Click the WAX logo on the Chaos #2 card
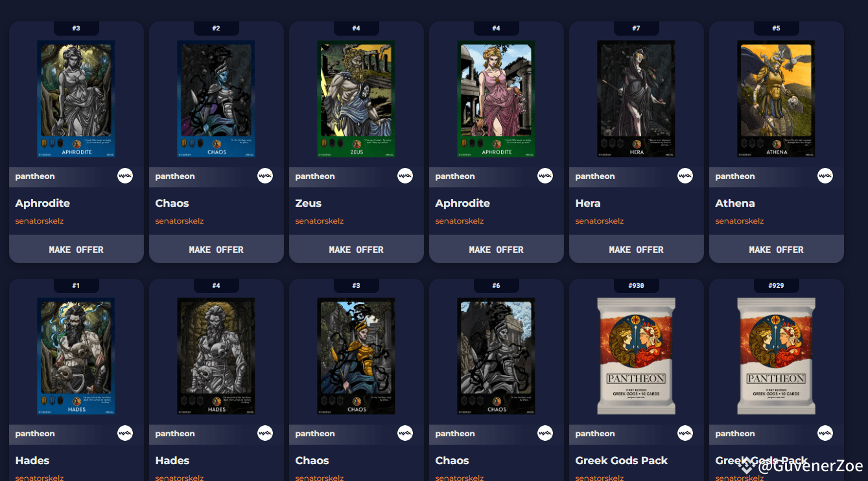Image resolution: width=868 pixels, height=481 pixels. coord(265,176)
